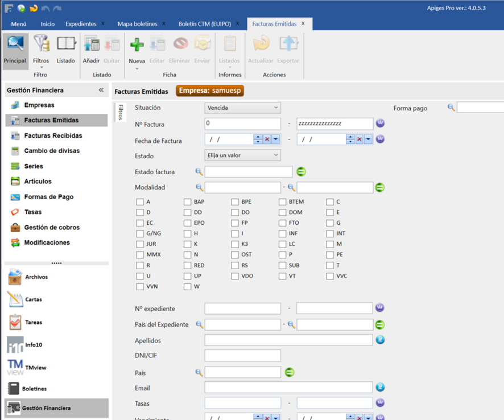This screenshot has width=504, height=420.
Task: Check the BAP modality checkbox
Action: click(x=188, y=202)
